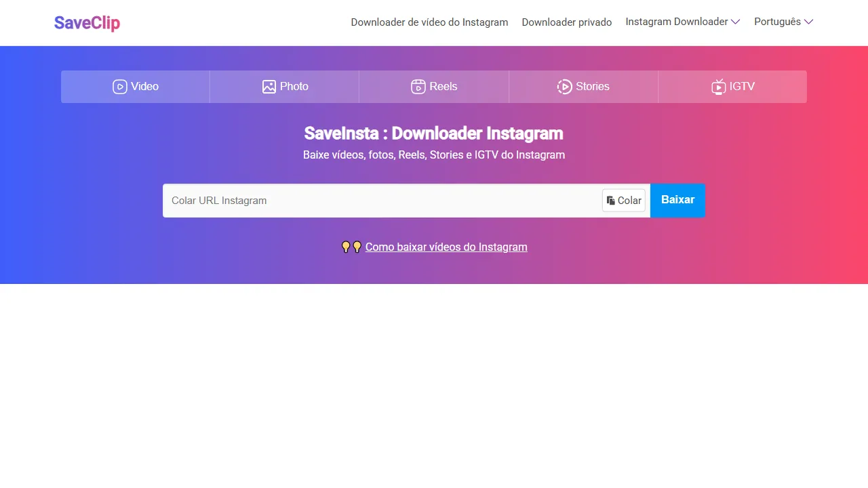
Task: Select the IGTV television icon
Action: coord(718,87)
